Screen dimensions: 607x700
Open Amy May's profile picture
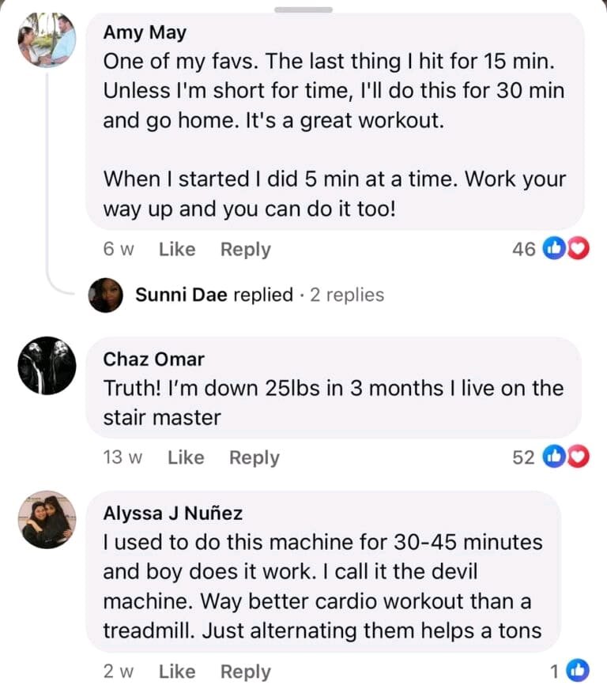coord(47,40)
